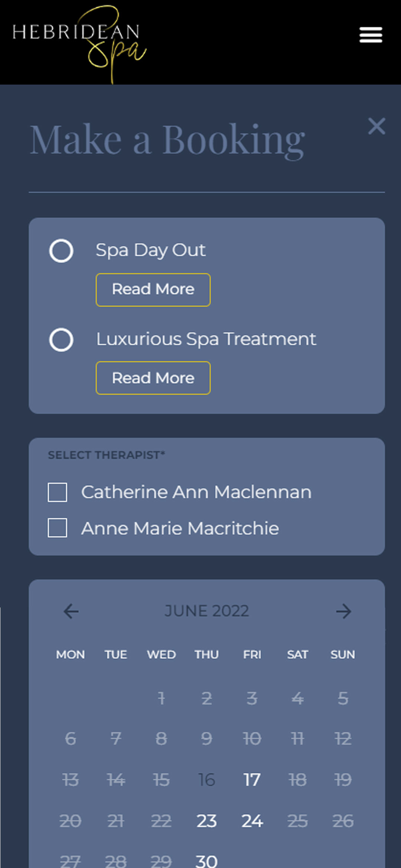401x868 pixels.
Task: Pick June 17 on the calendar
Action: pyautogui.click(x=252, y=780)
